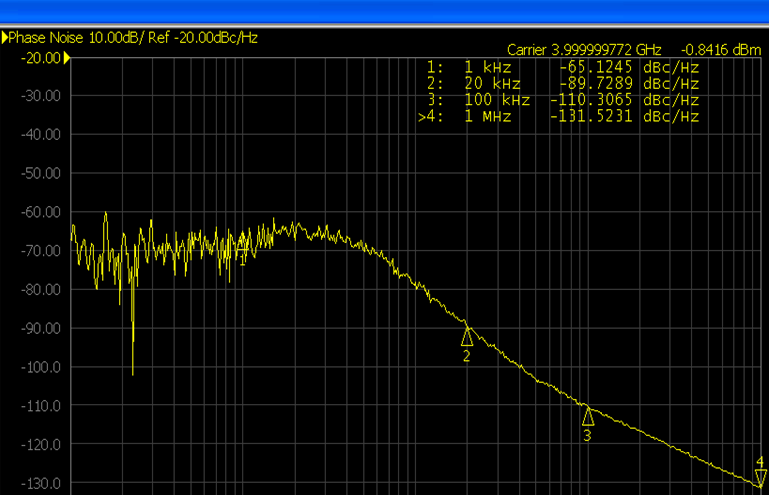The width and height of the screenshot is (770, 495).
Task: Click the Carrier frequency 3.999999772 GHz readout
Action: point(584,49)
